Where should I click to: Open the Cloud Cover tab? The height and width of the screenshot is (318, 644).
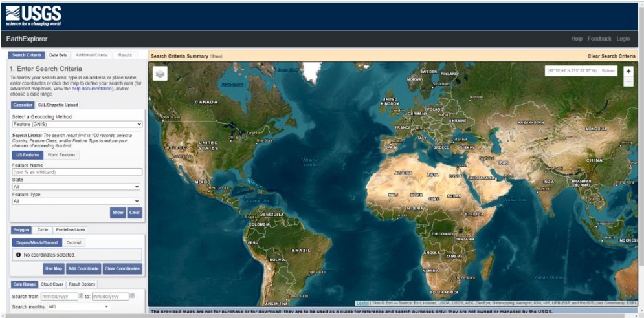click(52, 284)
